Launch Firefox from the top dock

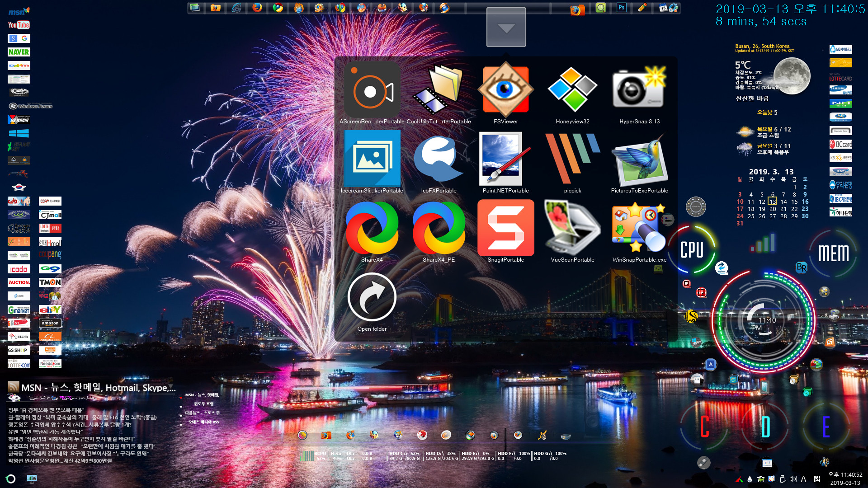257,8
